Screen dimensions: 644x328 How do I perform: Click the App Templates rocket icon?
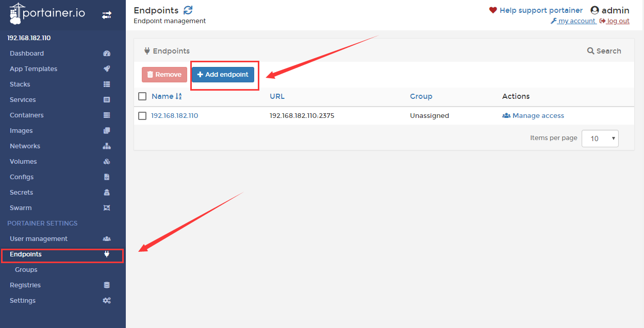(x=107, y=69)
